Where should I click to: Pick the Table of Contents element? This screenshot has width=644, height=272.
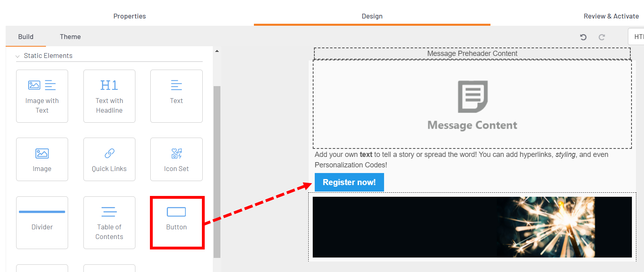(109, 223)
